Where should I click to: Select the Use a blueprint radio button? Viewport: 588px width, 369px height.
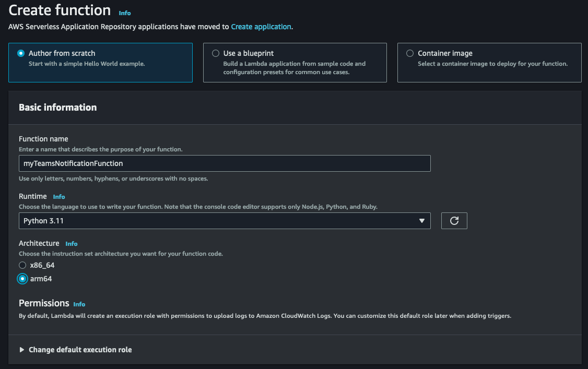[x=216, y=53]
